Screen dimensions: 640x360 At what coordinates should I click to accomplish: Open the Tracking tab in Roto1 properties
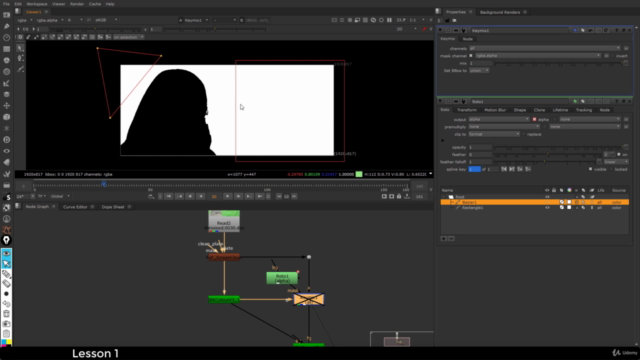(x=584, y=110)
